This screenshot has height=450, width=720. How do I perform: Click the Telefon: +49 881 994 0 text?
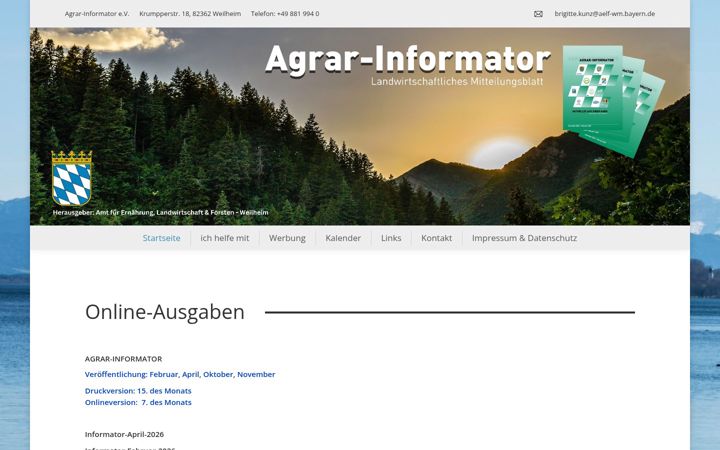pyautogui.click(x=285, y=14)
